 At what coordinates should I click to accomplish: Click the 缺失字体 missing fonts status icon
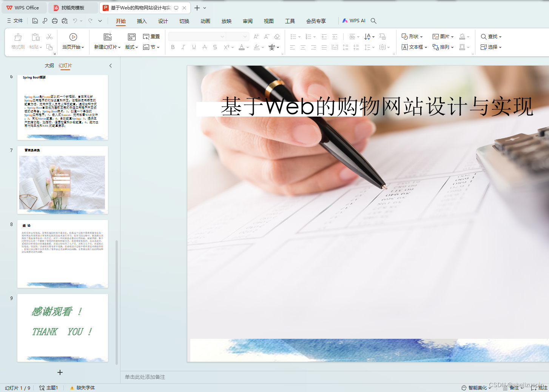(x=82, y=387)
